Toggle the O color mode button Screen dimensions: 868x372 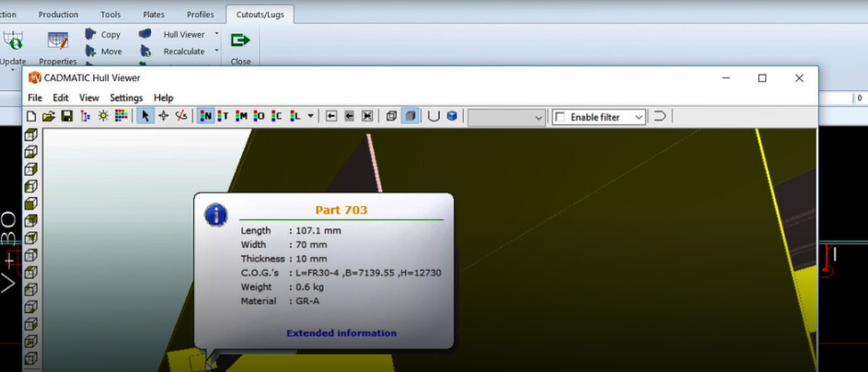pos(259,116)
